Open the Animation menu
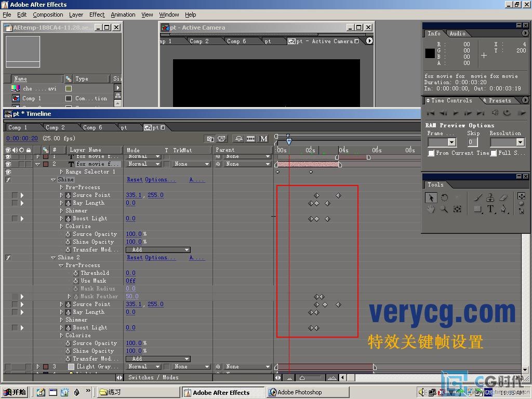 pyautogui.click(x=123, y=15)
